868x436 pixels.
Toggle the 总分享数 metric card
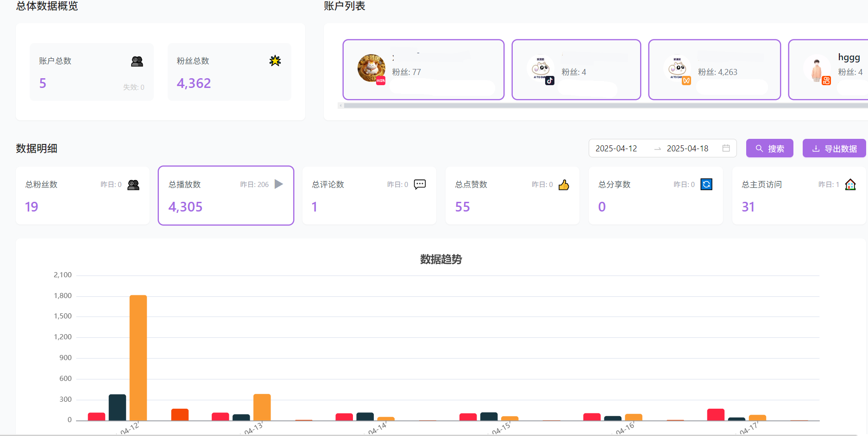tap(655, 195)
